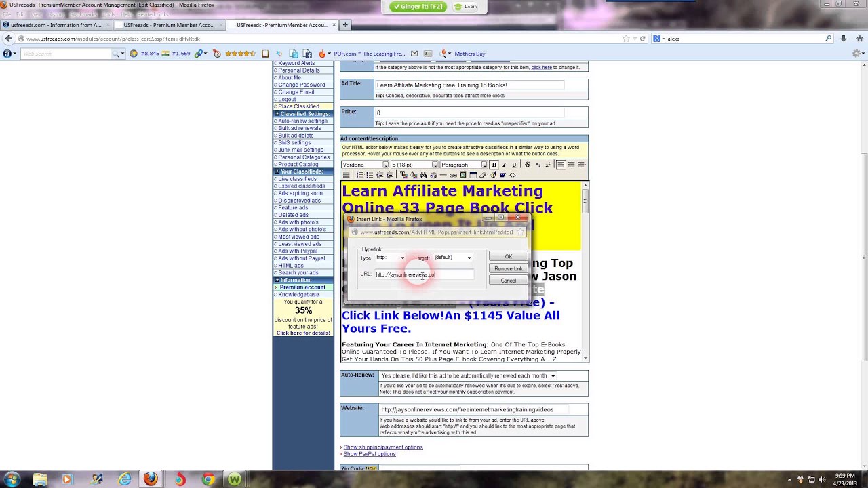Open the hyperlink Type dropdown

401,258
